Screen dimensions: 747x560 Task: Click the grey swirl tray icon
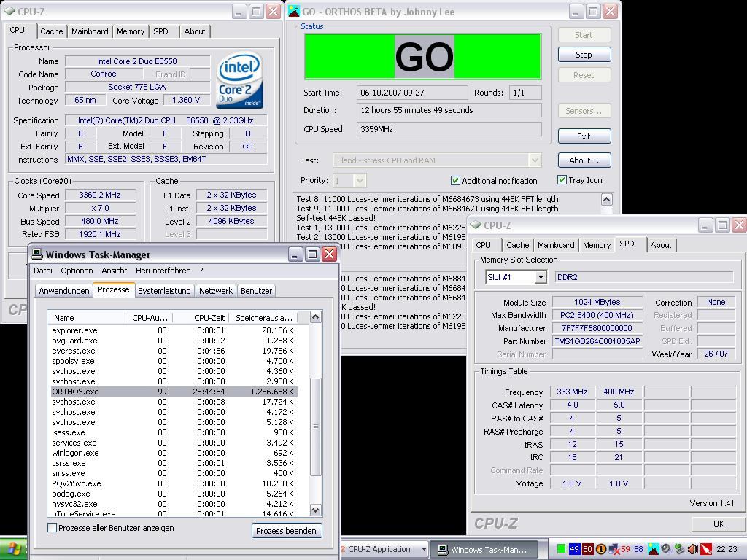(x=666, y=549)
